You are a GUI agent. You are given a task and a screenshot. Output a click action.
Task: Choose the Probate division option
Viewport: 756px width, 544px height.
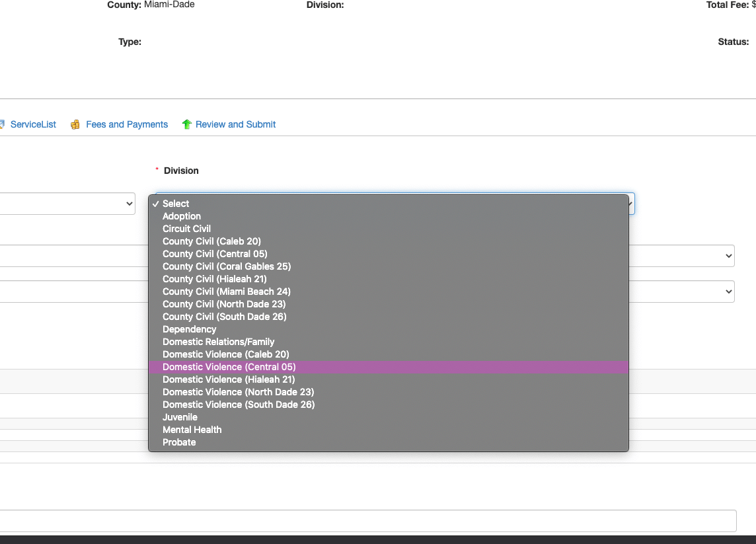pyautogui.click(x=179, y=442)
